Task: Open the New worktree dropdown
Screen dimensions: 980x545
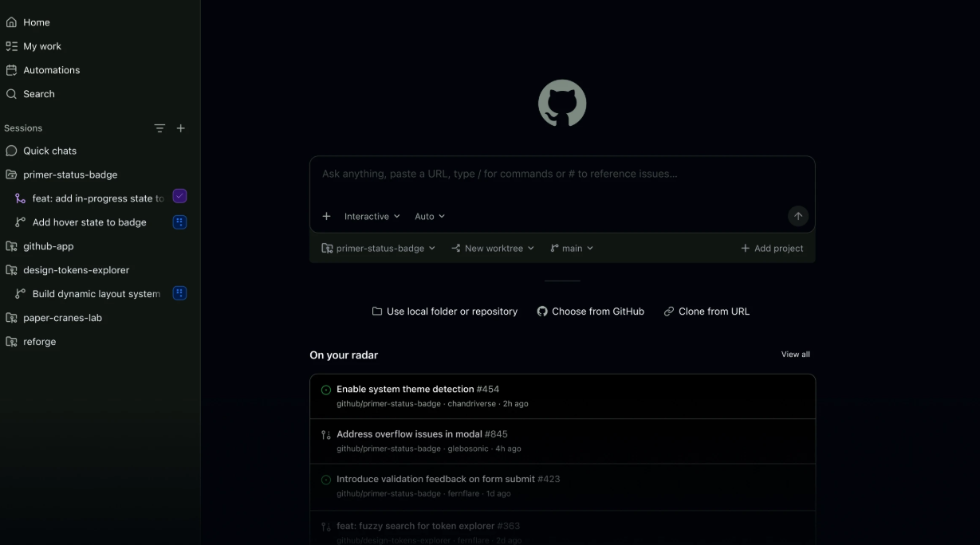Action: [493, 249]
